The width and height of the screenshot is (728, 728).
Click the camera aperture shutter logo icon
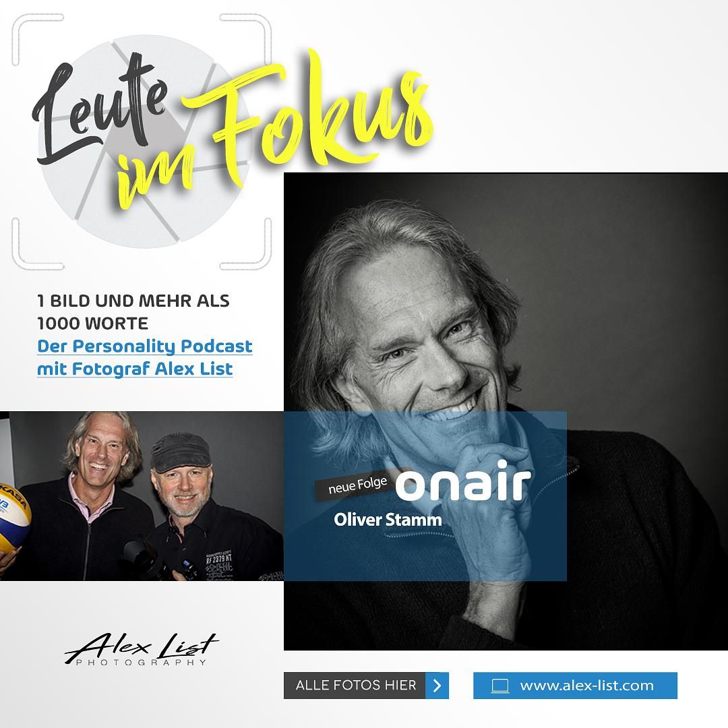coord(145,142)
